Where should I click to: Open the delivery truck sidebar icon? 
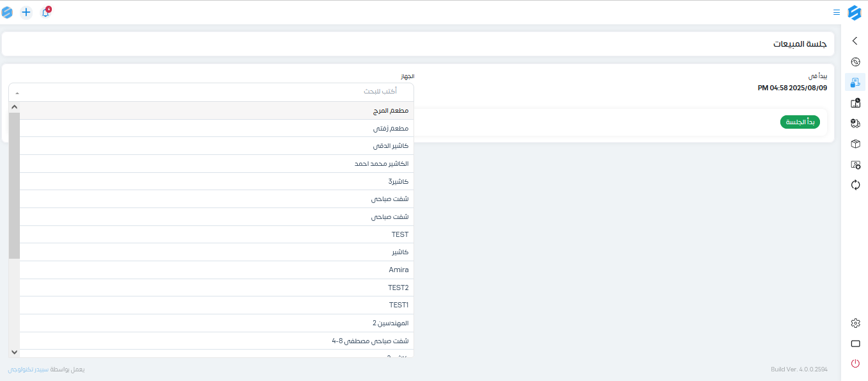tap(855, 123)
